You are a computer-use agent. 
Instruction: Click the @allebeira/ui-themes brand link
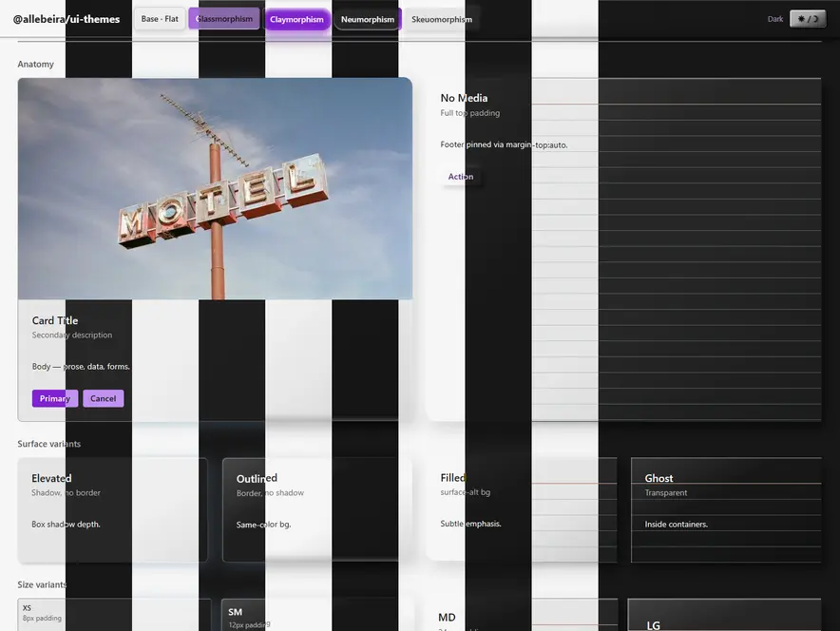[67, 19]
